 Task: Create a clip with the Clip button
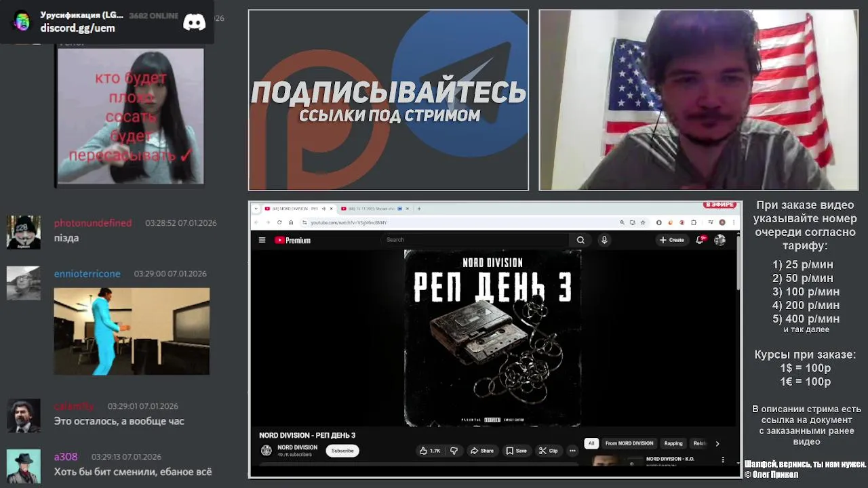point(548,451)
